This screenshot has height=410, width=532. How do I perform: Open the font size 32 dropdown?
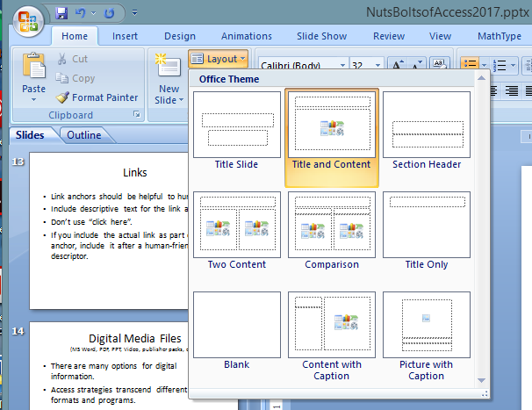377,65
